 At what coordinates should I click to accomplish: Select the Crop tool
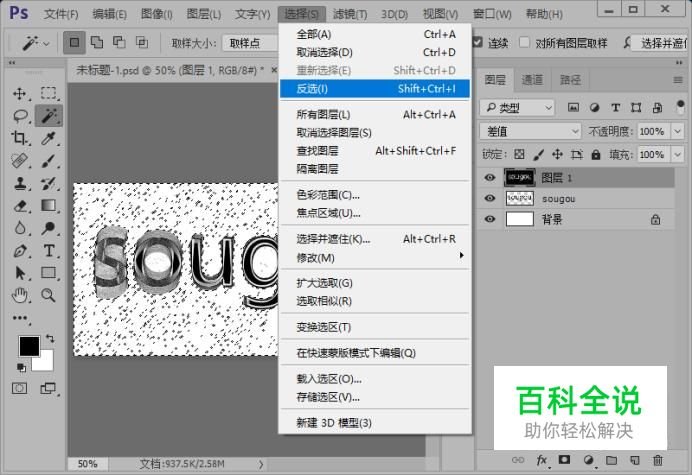click(19, 138)
